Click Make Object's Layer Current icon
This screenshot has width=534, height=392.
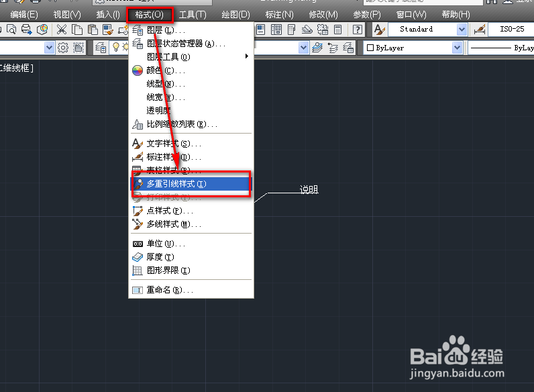[317, 48]
